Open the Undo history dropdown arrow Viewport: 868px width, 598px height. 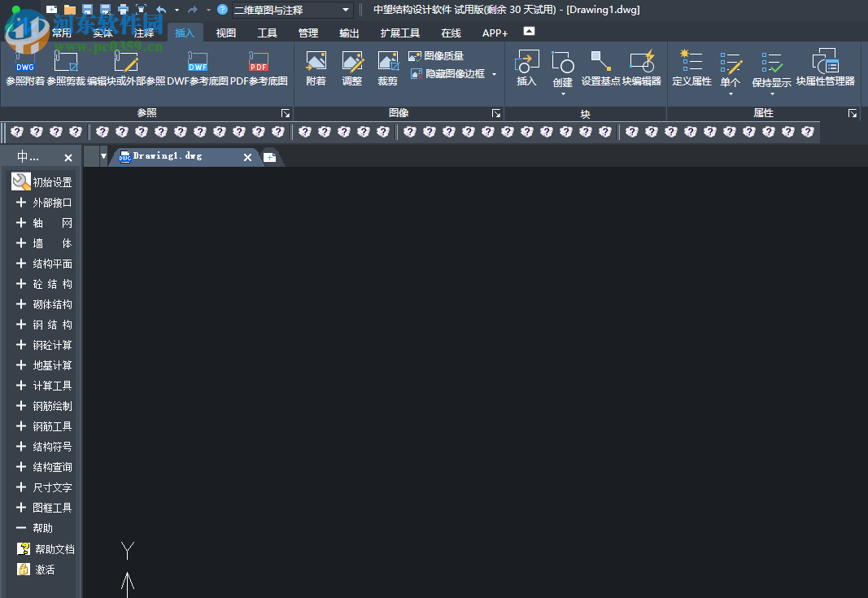(177, 10)
